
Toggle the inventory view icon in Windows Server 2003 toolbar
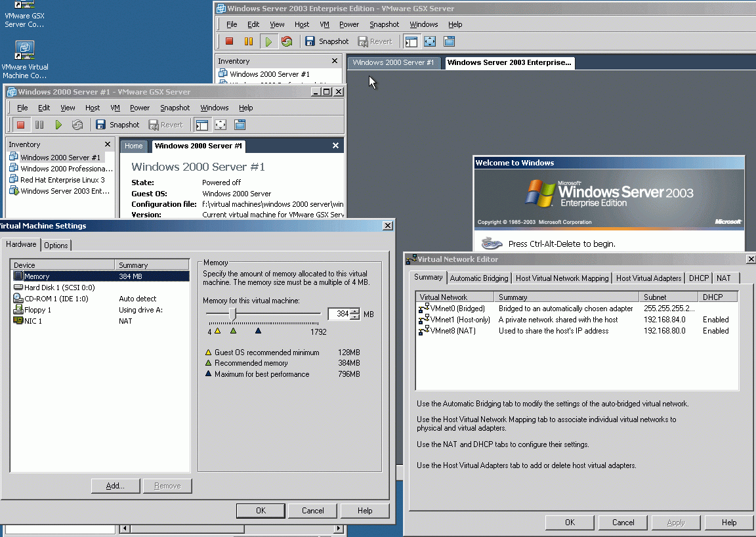click(411, 41)
